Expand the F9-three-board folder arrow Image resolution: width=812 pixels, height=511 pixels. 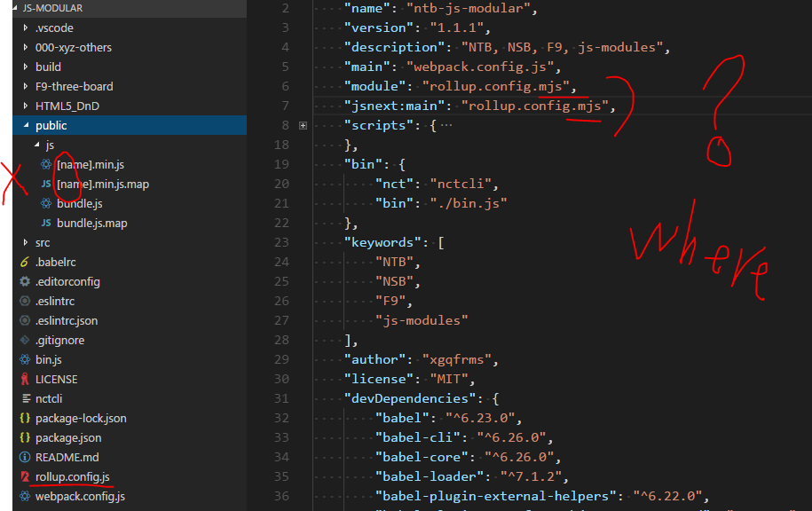tap(26, 86)
